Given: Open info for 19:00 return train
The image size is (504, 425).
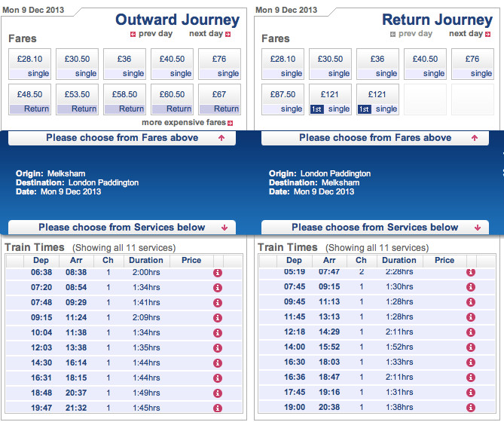Looking at the screenshot, I should pos(471,408).
